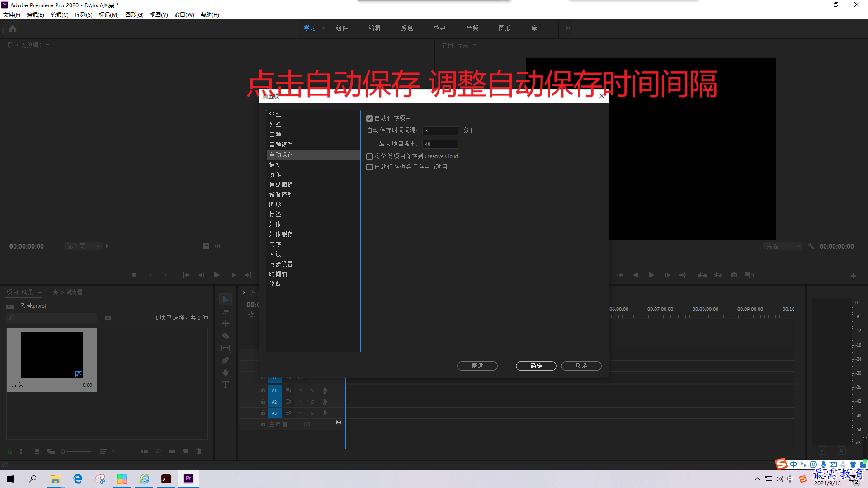
Task: Select the Type tool
Action: coord(225,385)
